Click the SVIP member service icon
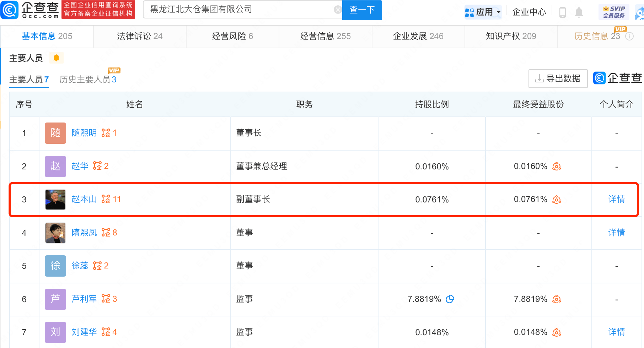The image size is (644, 348). pos(614,12)
